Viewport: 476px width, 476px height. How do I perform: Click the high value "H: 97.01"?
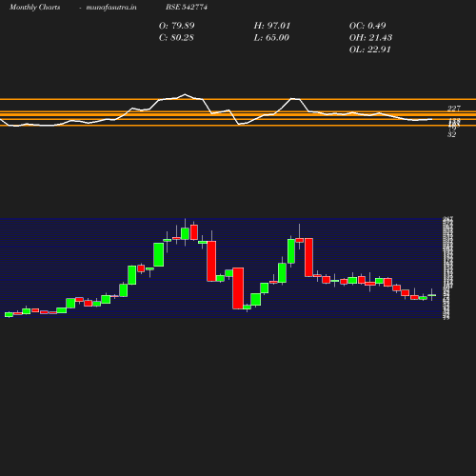[272, 26]
